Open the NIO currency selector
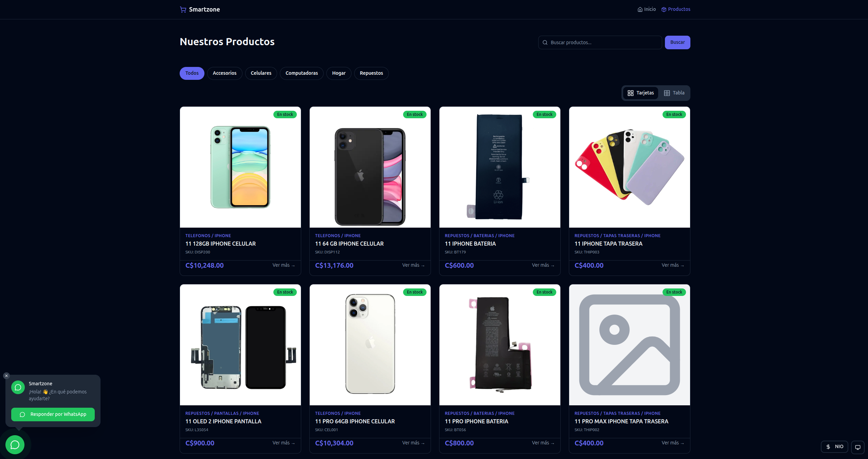 pyautogui.click(x=834, y=447)
